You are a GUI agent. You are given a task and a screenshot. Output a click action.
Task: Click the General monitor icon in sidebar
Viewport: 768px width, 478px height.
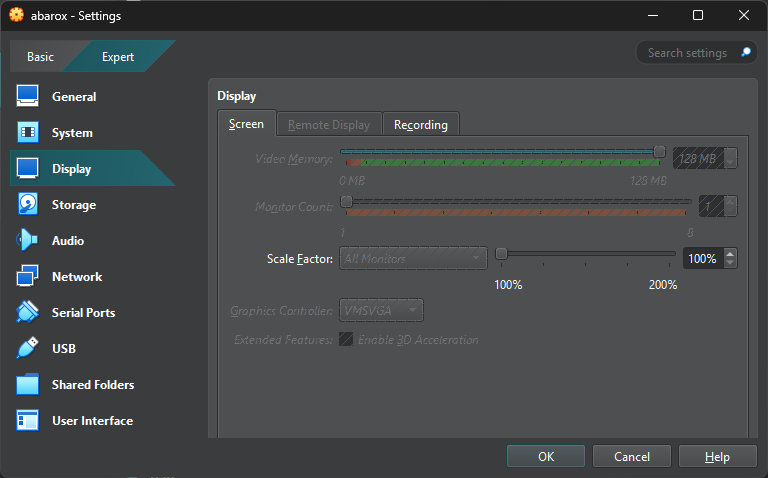27,96
